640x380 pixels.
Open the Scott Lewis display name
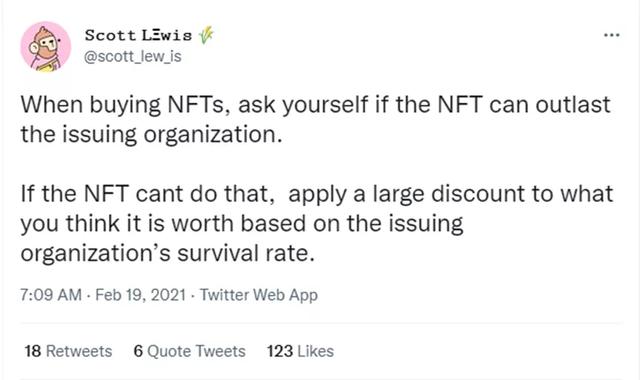(x=138, y=36)
